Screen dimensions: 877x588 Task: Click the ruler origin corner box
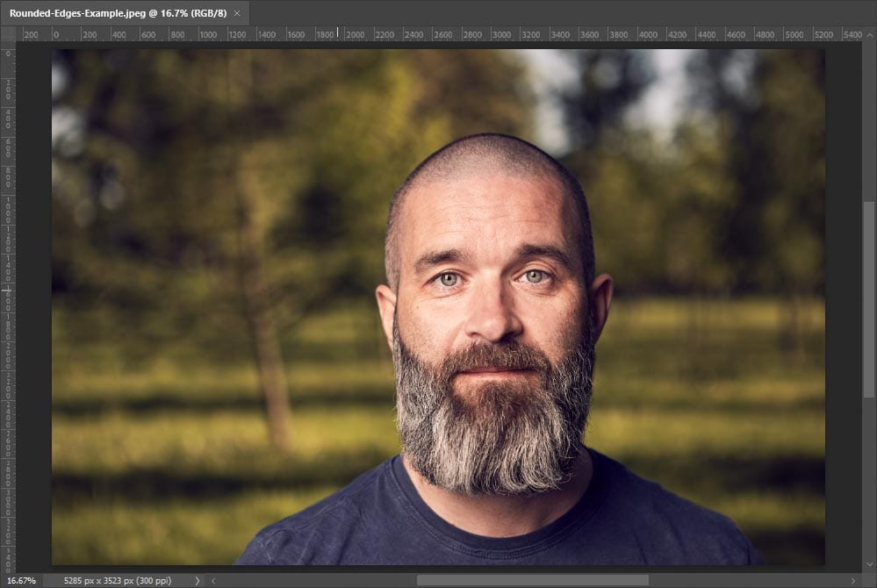click(8, 34)
